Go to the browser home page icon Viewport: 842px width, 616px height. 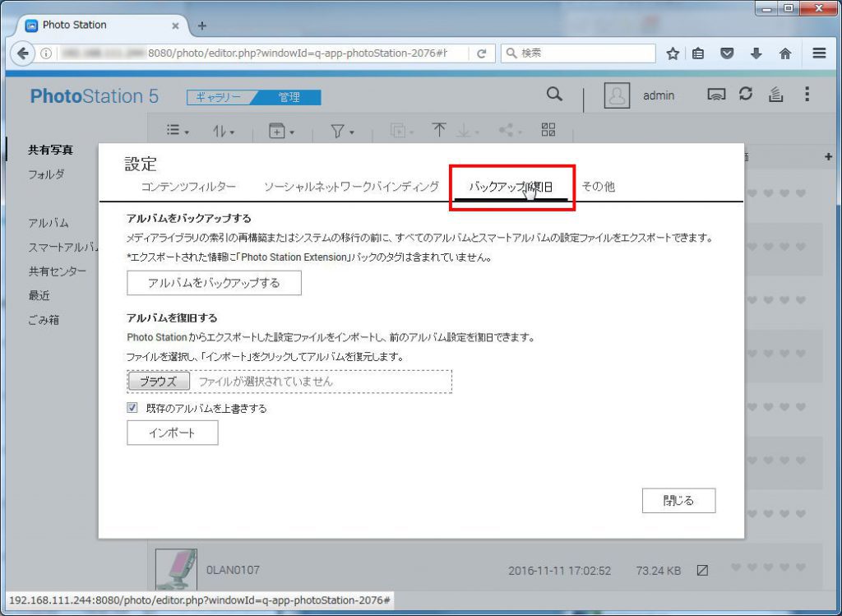tap(785, 53)
